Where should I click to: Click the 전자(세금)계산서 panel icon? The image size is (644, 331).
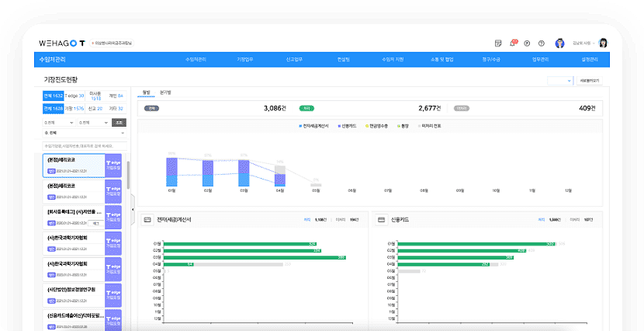tap(147, 220)
